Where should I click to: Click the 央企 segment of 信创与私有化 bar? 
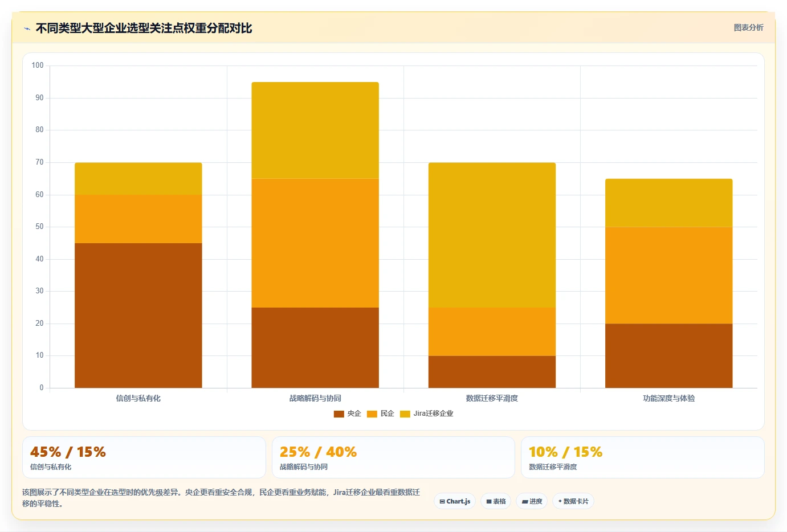138,316
